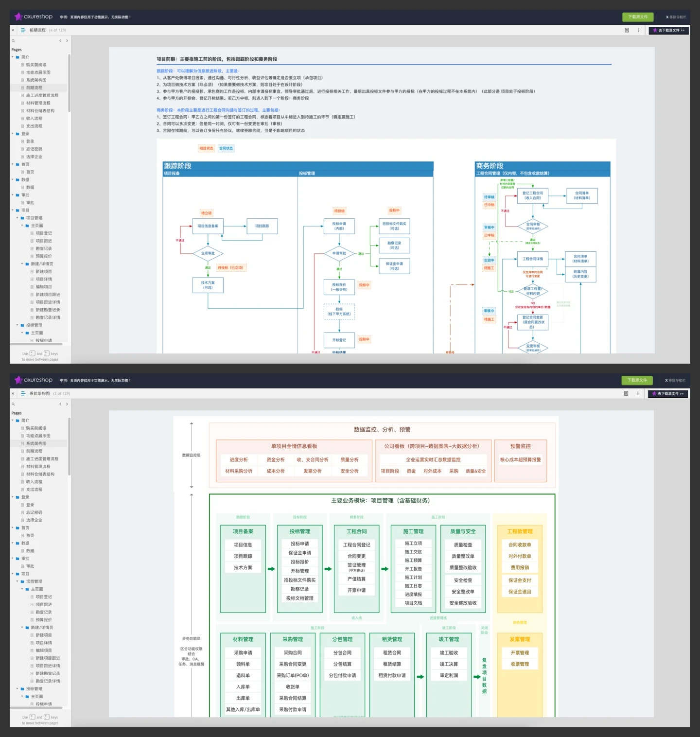Click the sidebar vertical scrollbar in 系统架构图 window
The height and width of the screenshot is (737, 700).
click(69, 446)
